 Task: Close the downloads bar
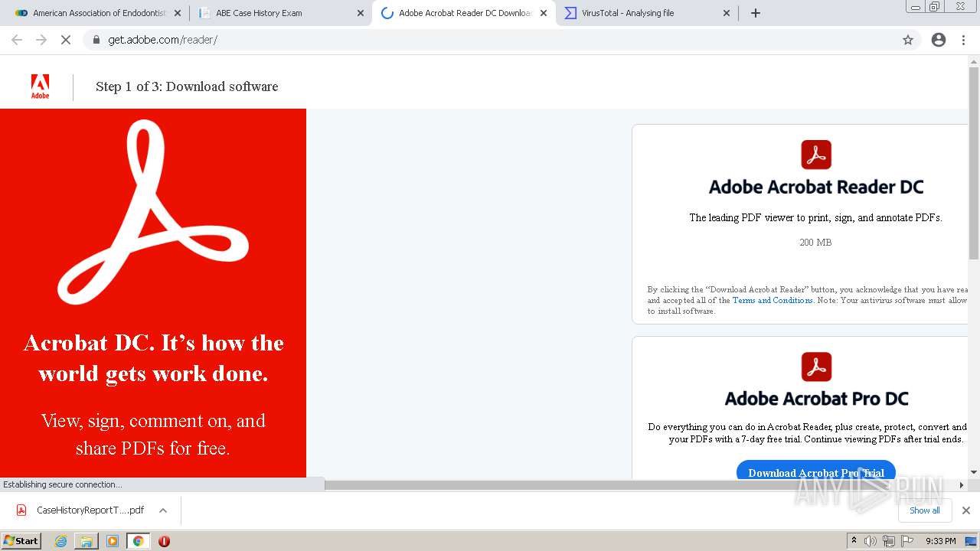point(966,510)
